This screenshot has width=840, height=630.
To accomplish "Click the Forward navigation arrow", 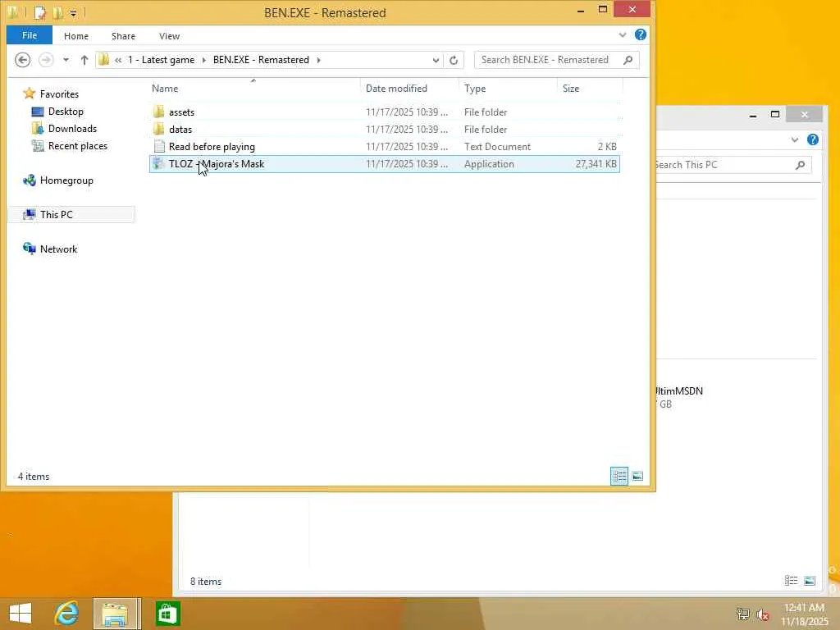I will 46,59.
